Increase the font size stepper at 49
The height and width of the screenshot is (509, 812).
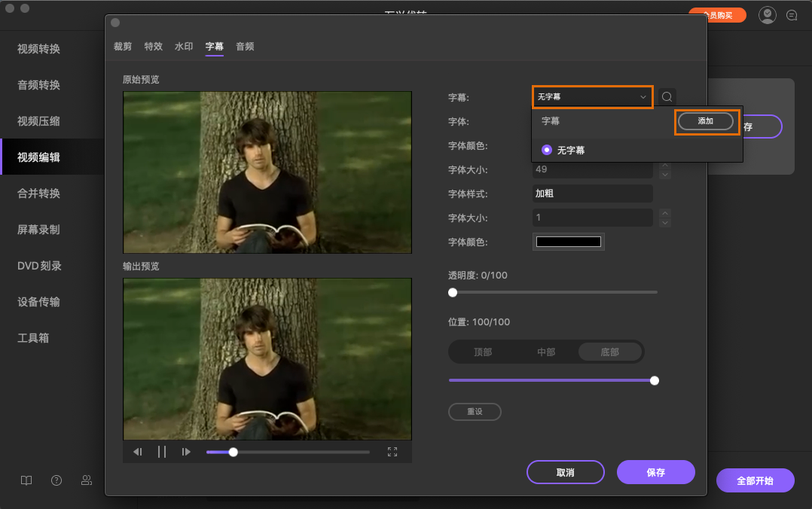pyautogui.click(x=664, y=166)
